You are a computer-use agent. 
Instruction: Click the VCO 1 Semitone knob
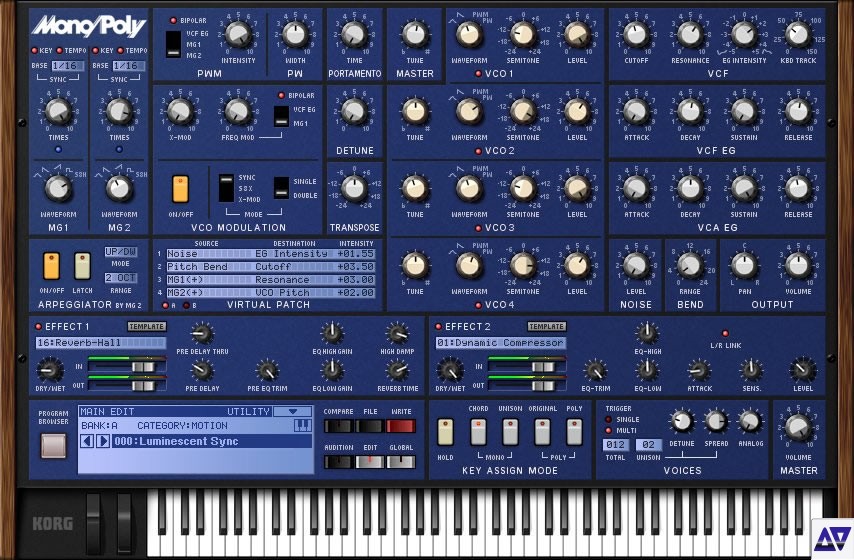point(523,34)
